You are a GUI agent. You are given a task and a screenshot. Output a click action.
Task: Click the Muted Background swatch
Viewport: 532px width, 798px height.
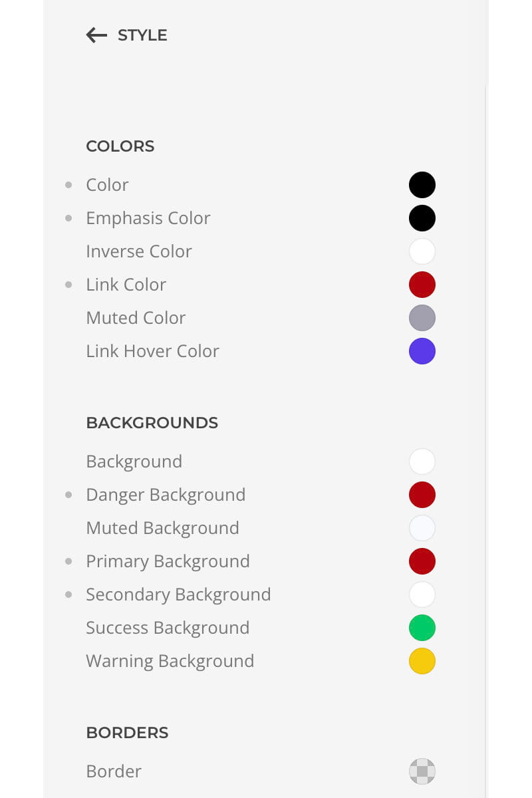422,528
